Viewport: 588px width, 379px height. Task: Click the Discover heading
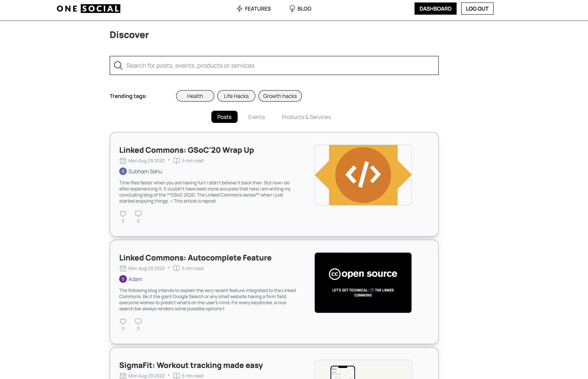(129, 35)
